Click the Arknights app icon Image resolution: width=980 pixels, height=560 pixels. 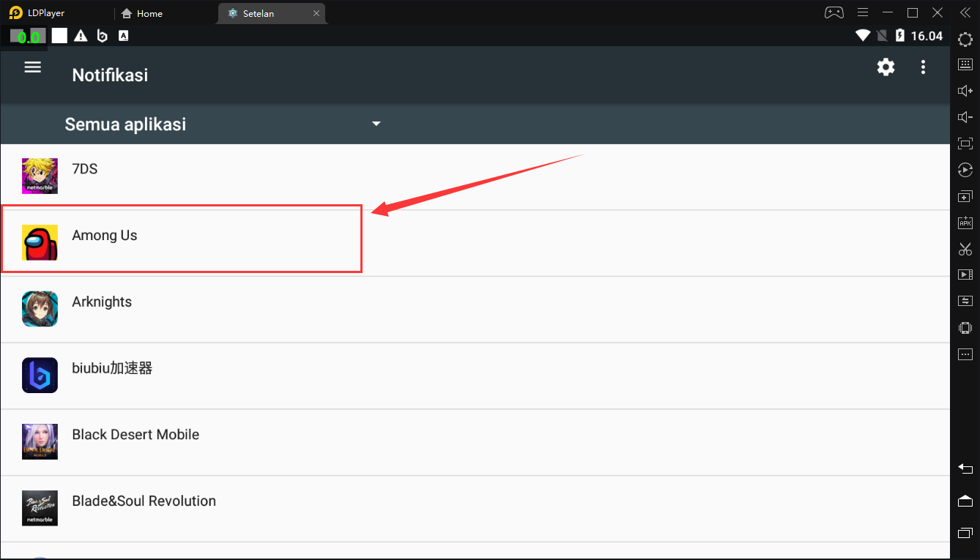pyautogui.click(x=40, y=309)
